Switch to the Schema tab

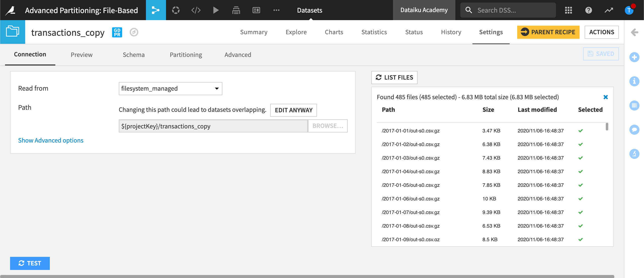pos(134,55)
